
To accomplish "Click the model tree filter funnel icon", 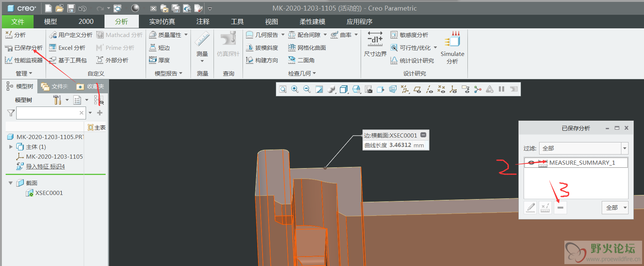I will coord(11,113).
